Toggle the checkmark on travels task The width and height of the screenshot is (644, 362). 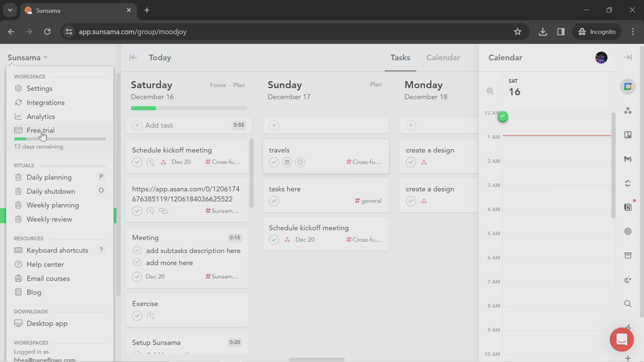[274, 162]
